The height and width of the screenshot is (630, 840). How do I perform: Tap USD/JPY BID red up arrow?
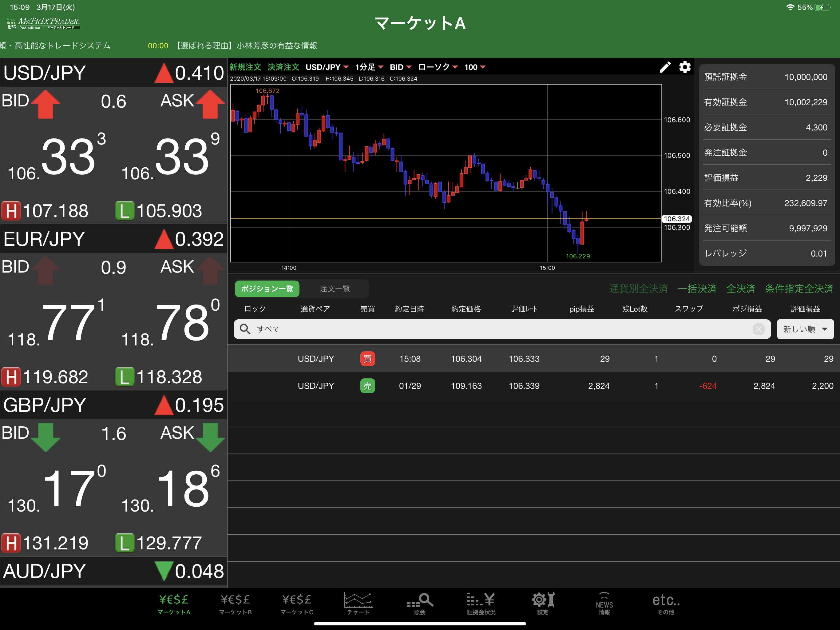pos(46,104)
